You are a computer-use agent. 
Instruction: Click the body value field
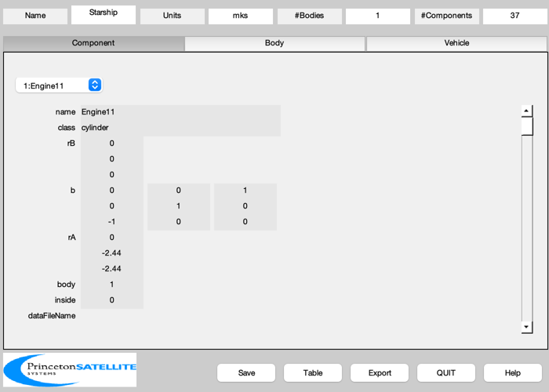click(x=111, y=285)
